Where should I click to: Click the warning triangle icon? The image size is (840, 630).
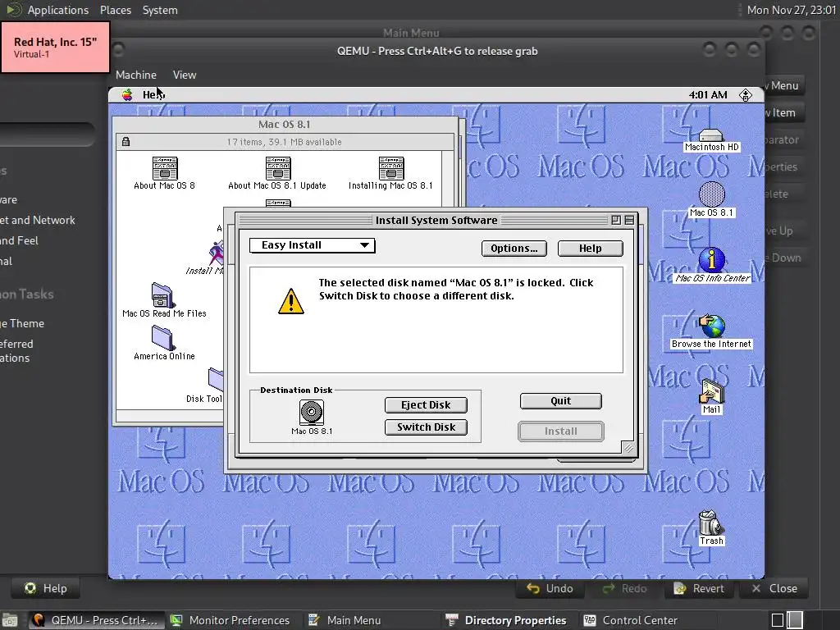tap(291, 301)
